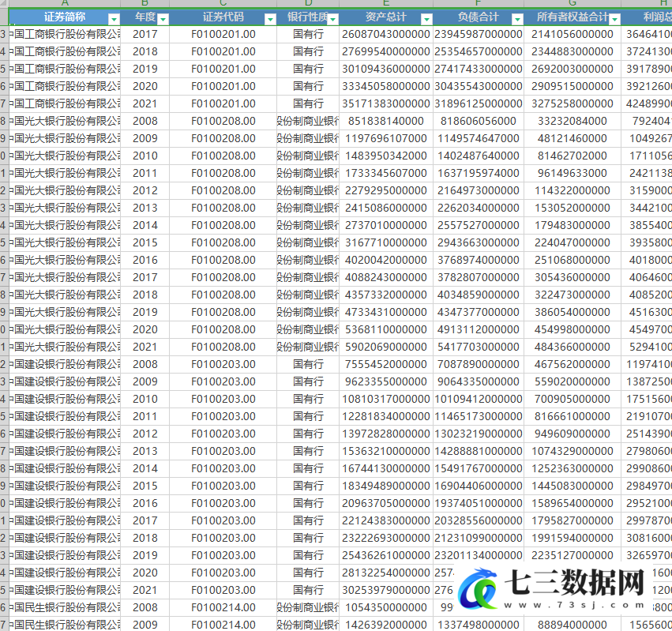Click cell showing 19374051000000
The width and height of the screenshot is (672, 631).
479,503
